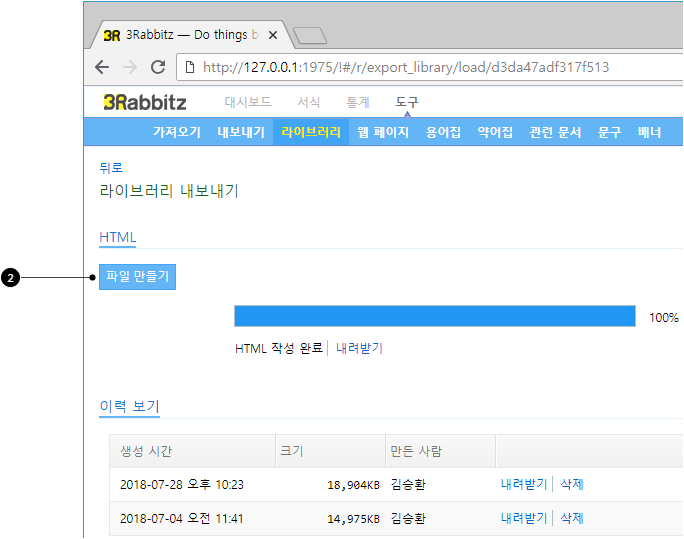
Task: Open the 관련 문서 tab
Action: (555, 132)
